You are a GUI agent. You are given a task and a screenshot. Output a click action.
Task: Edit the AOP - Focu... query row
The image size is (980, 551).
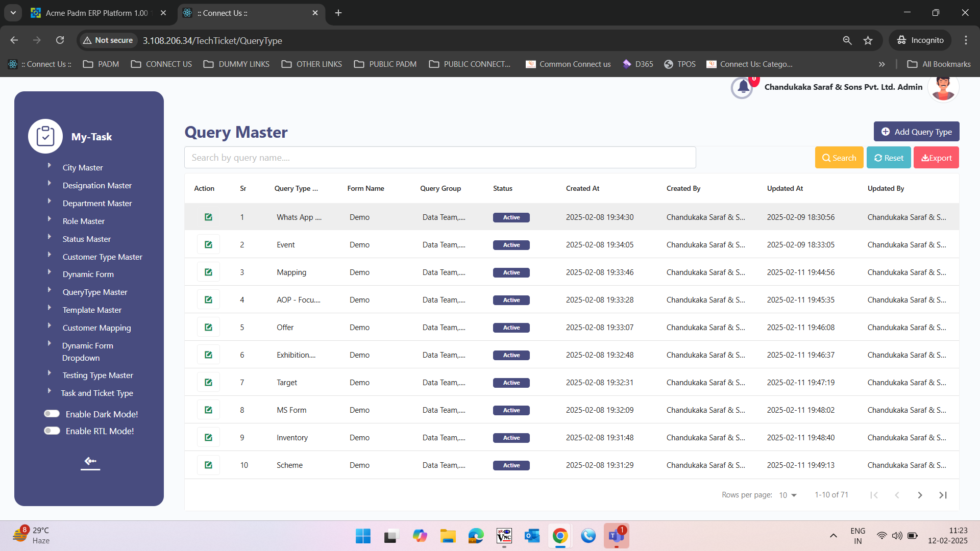tap(208, 299)
